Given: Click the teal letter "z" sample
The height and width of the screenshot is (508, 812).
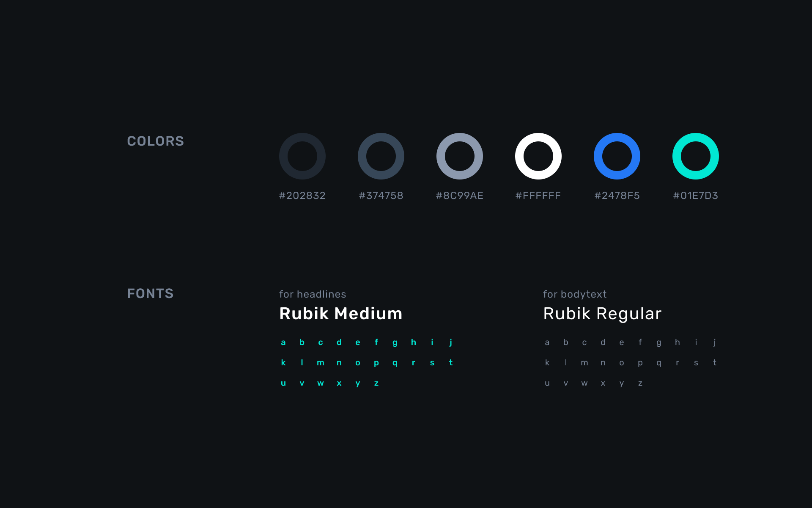Looking at the screenshot, I should (x=376, y=384).
